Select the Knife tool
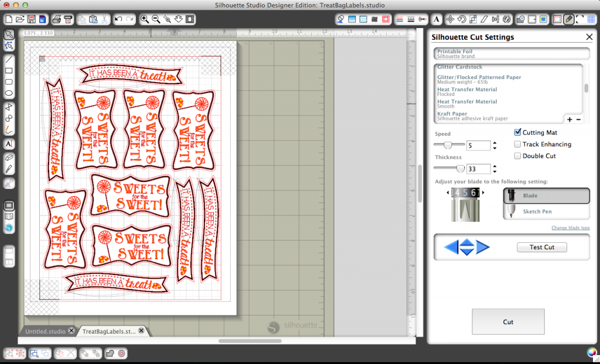 click(x=9, y=169)
